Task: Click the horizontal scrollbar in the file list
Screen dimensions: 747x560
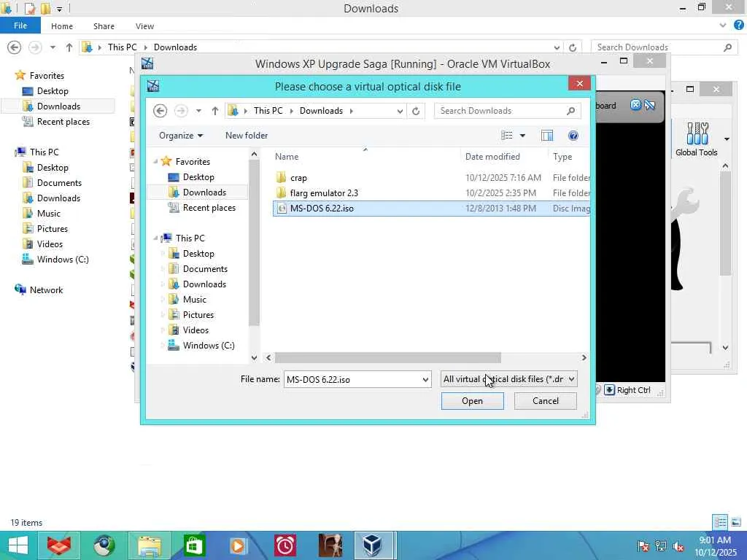Action: pos(388,357)
